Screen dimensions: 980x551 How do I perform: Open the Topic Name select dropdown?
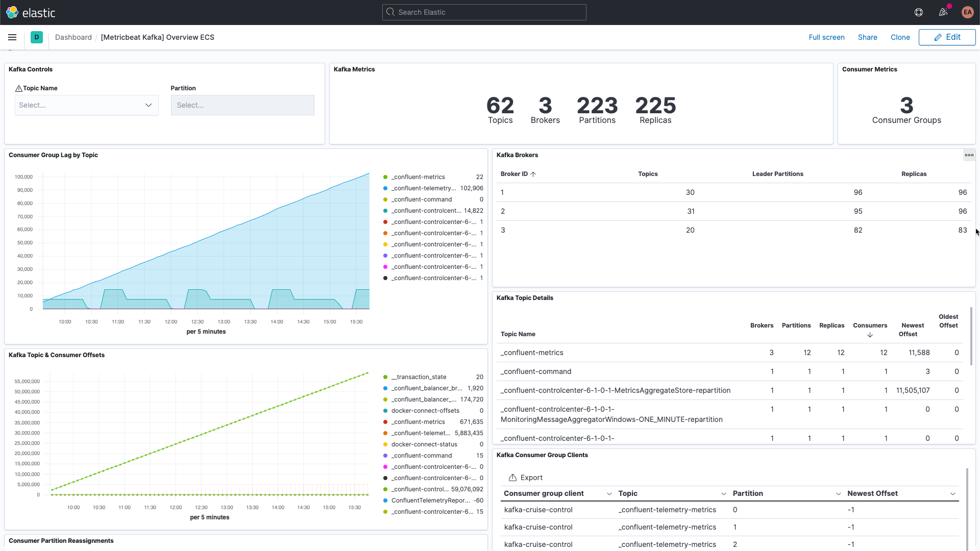click(x=86, y=105)
